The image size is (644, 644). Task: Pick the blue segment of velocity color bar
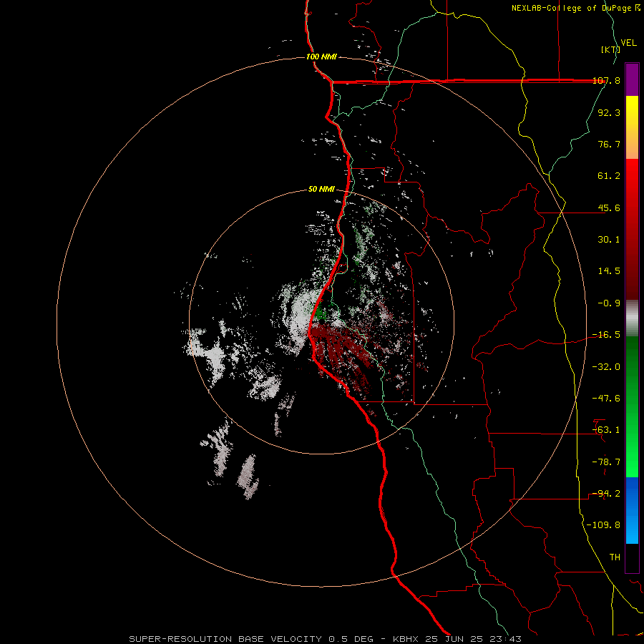point(632,510)
